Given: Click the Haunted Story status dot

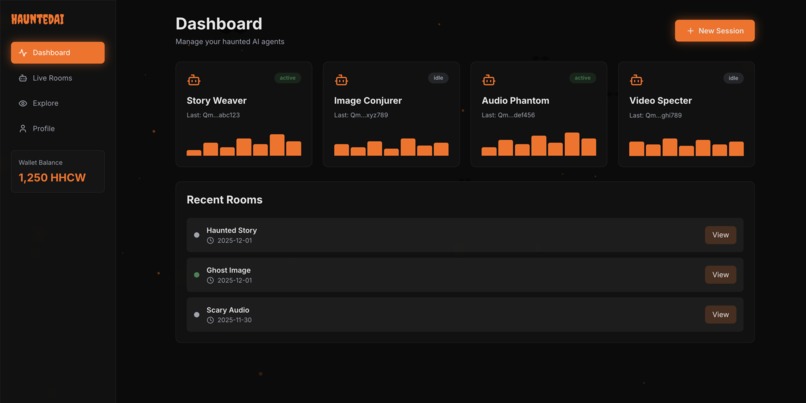Looking at the screenshot, I should coord(196,235).
